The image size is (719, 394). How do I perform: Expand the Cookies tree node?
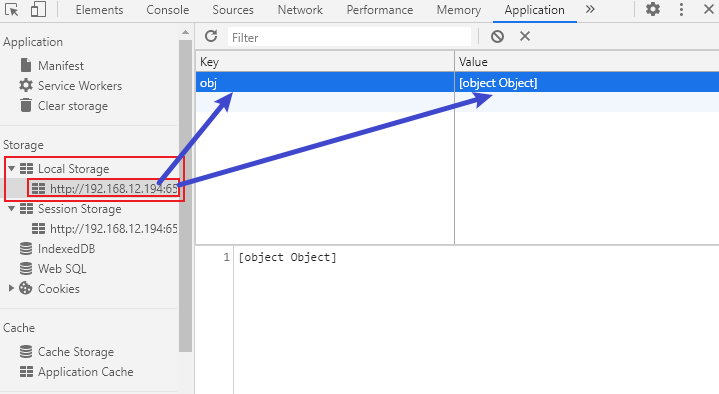[x=11, y=288]
